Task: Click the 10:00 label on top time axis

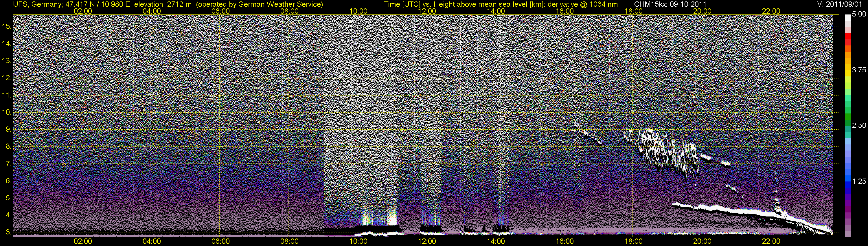Action: click(358, 11)
